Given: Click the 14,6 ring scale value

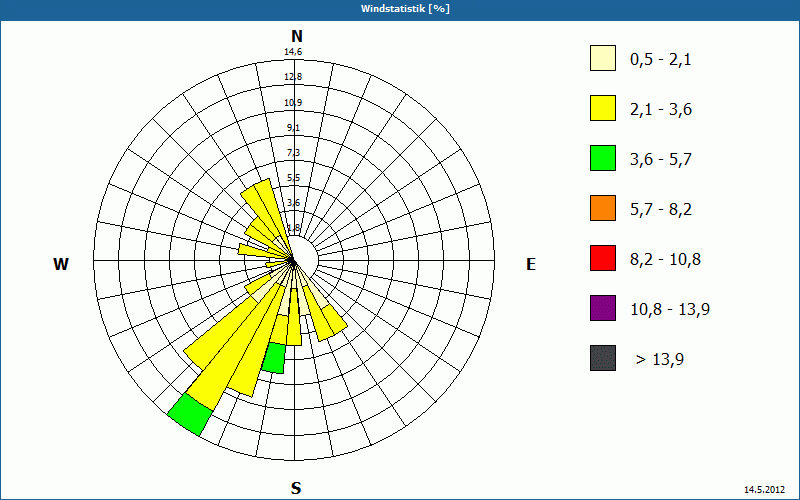Looking at the screenshot, I should tap(293, 52).
